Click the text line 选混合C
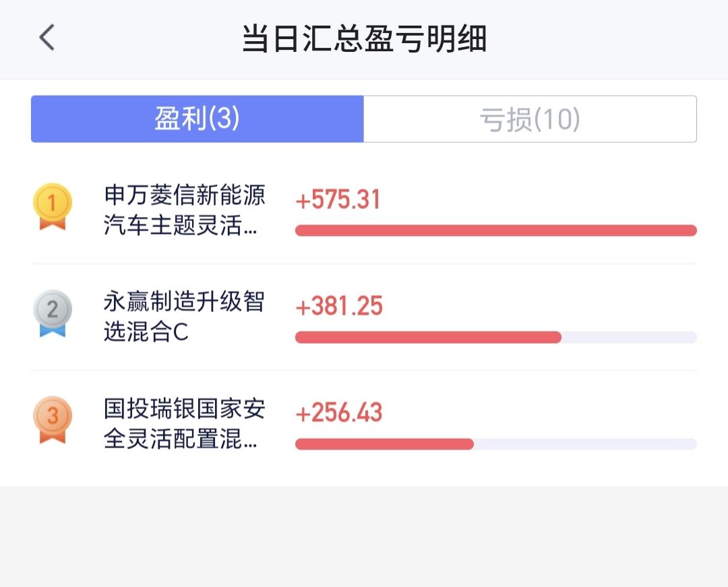Screen dimensions: 728x587 (146, 332)
